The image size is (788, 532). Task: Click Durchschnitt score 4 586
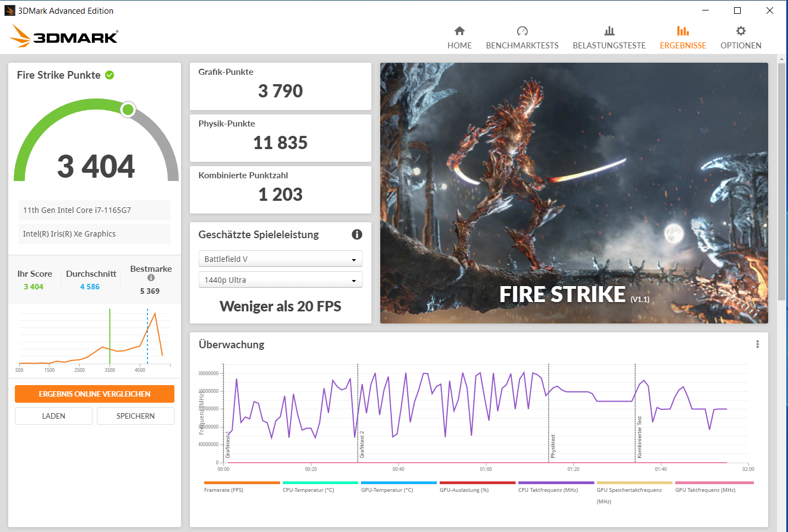(90, 287)
